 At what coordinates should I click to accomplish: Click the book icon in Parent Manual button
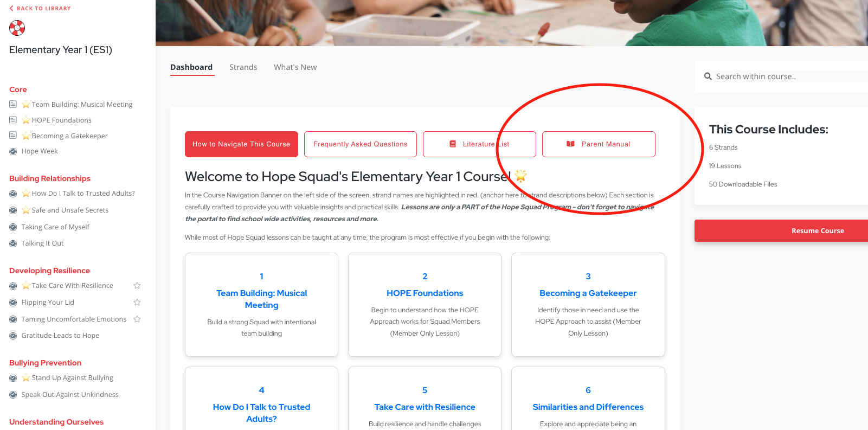tap(570, 144)
